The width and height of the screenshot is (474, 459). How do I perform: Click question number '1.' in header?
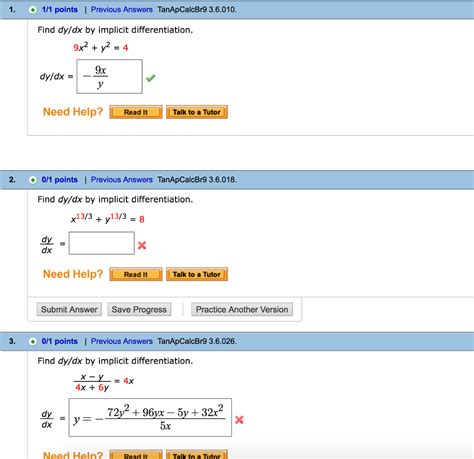click(x=12, y=10)
